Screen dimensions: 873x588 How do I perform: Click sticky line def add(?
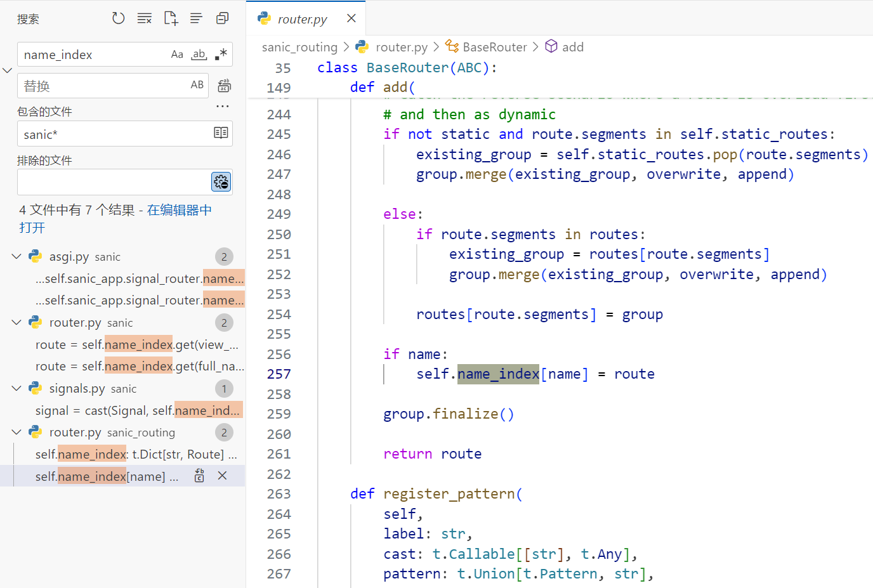click(x=383, y=87)
